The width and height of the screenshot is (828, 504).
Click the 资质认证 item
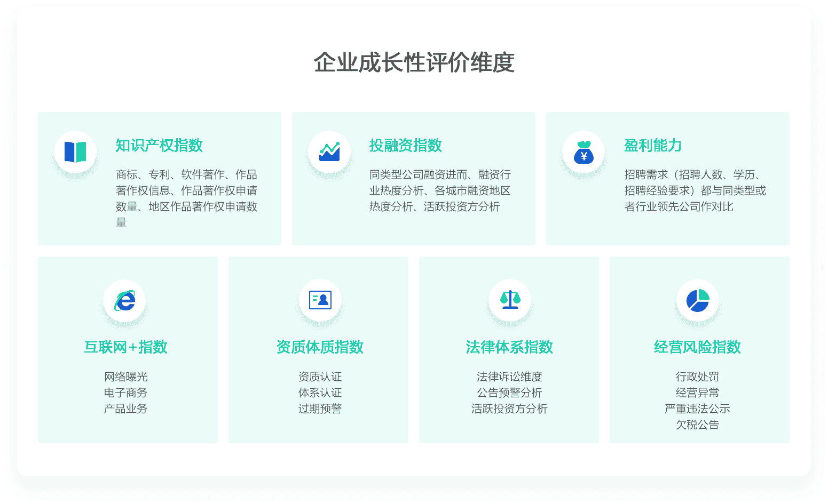320,377
